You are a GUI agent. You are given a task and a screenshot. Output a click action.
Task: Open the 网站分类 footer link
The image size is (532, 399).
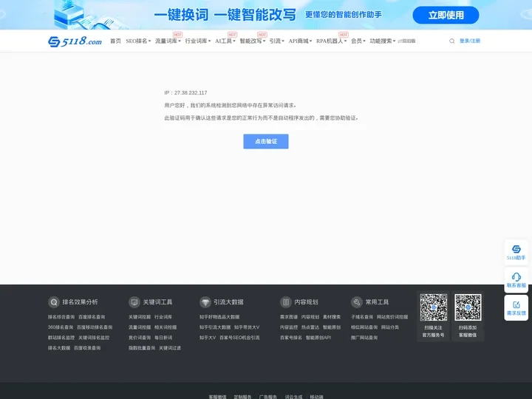[390, 327]
